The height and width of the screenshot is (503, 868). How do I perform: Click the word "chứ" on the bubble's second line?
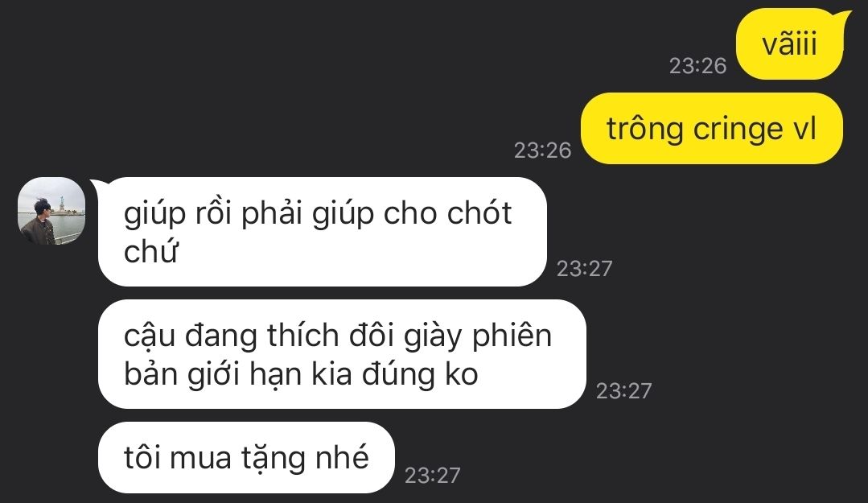point(150,252)
